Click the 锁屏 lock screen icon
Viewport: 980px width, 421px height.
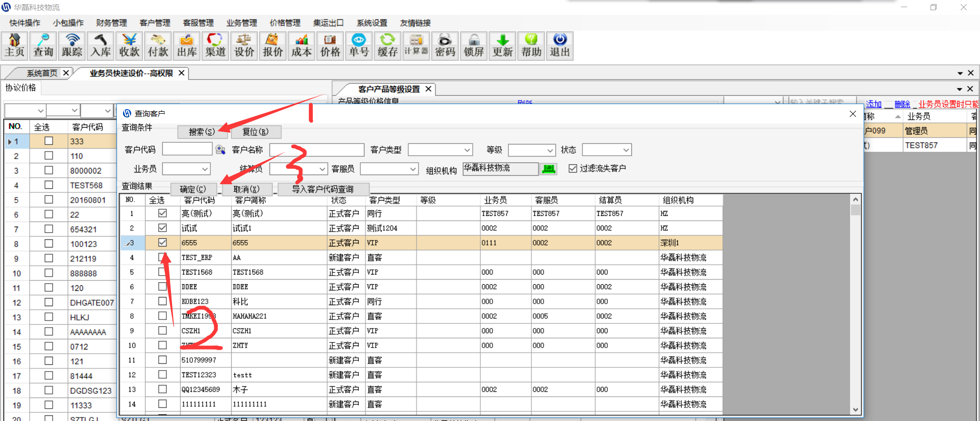click(474, 46)
